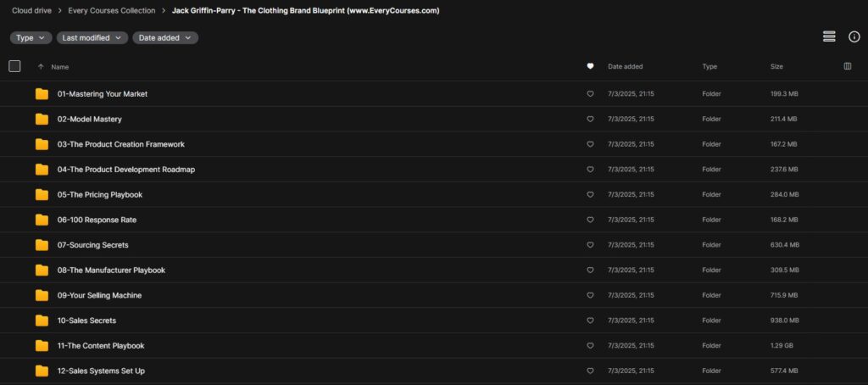Favourite the 11-The Content Playbook folder
This screenshot has height=385, width=868.
[590, 346]
